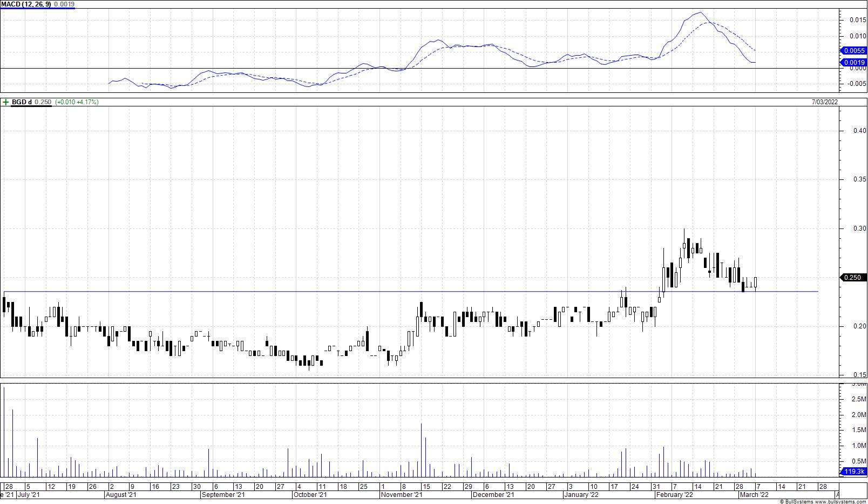Click the 0.250 last price beside BGD d
Screen dimensions: 868x504
tap(43, 102)
